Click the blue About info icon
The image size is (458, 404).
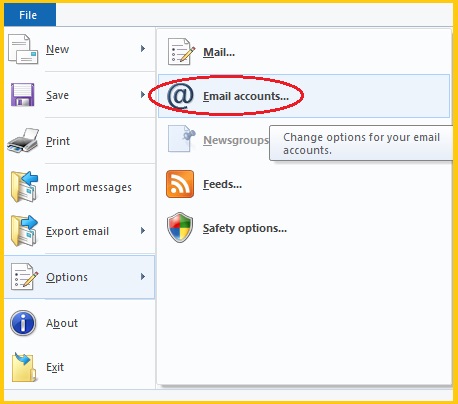[x=23, y=323]
